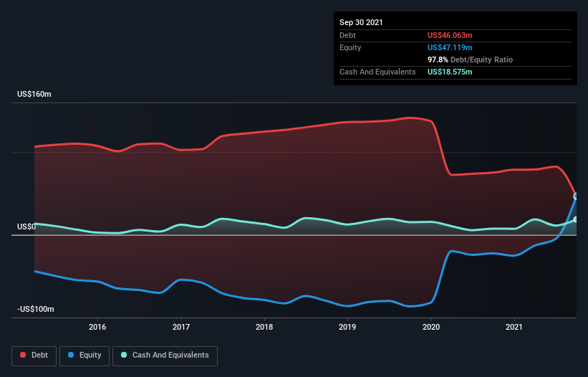Select the Equity endpoint marker on the chart
Viewport: 588px width, 377px height.
[x=576, y=196]
